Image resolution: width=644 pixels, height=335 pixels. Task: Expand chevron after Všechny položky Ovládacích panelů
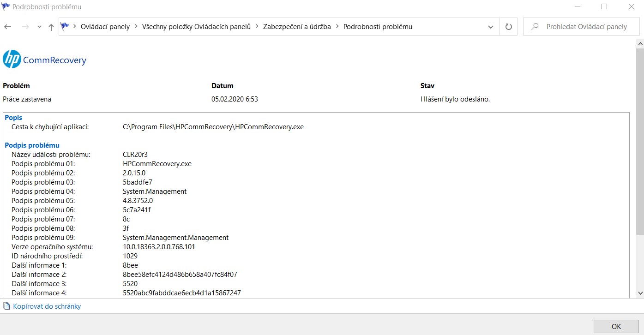257,26
